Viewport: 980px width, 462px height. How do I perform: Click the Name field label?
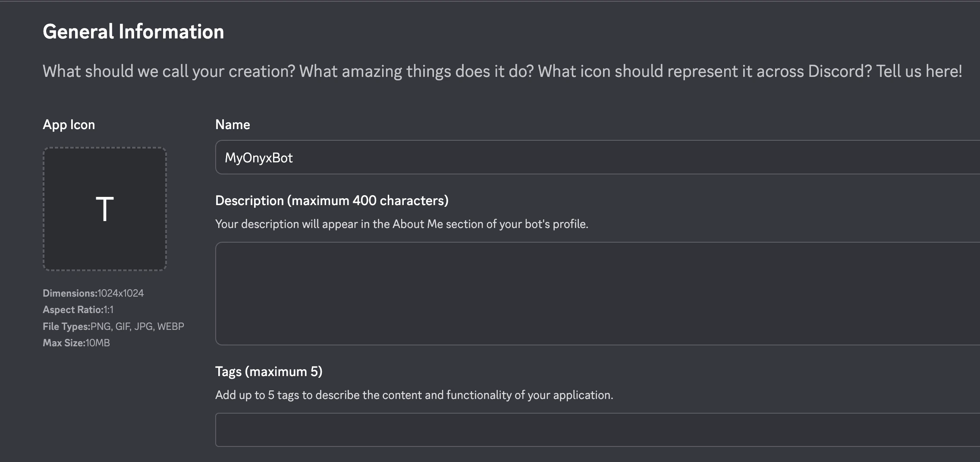[232, 124]
